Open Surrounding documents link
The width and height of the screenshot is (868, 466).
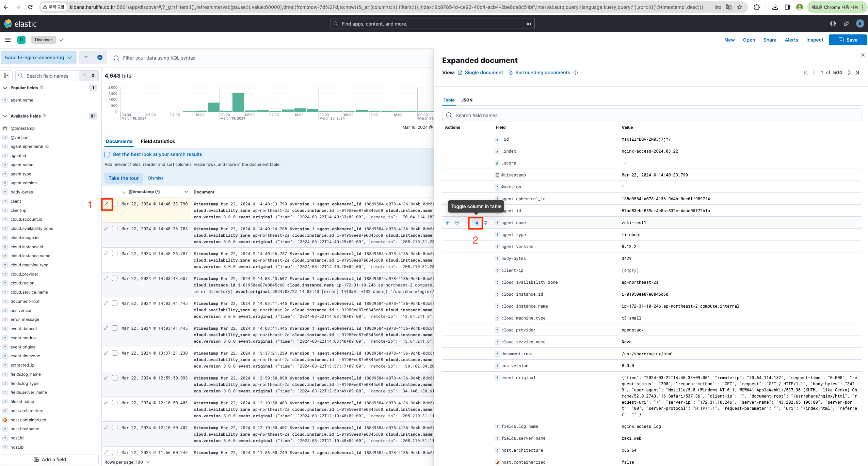click(542, 73)
